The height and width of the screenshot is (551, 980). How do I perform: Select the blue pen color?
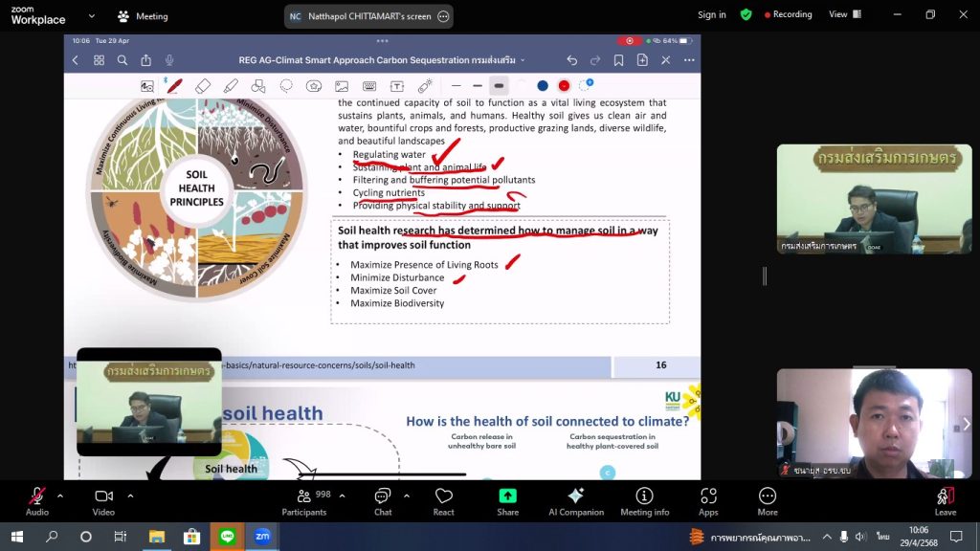(x=543, y=86)
